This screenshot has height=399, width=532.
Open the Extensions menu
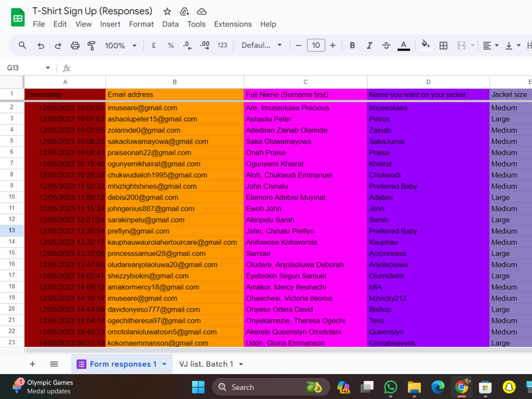point(233,24)
